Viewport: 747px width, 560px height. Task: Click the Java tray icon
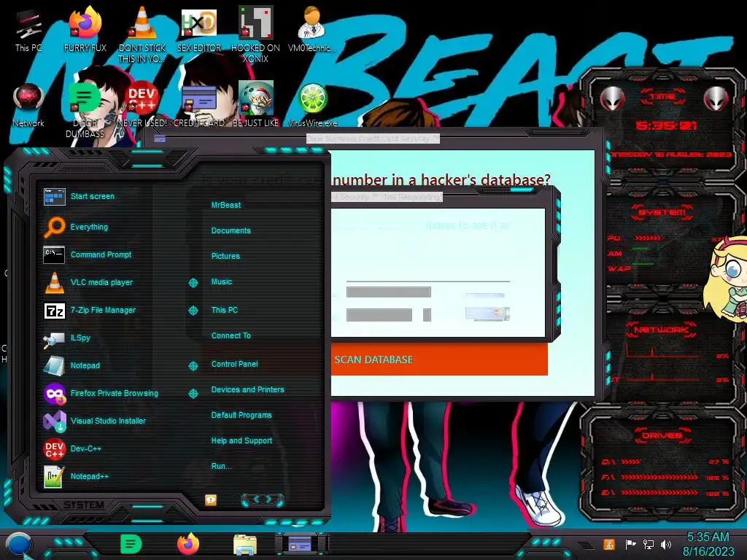[608, 544]
